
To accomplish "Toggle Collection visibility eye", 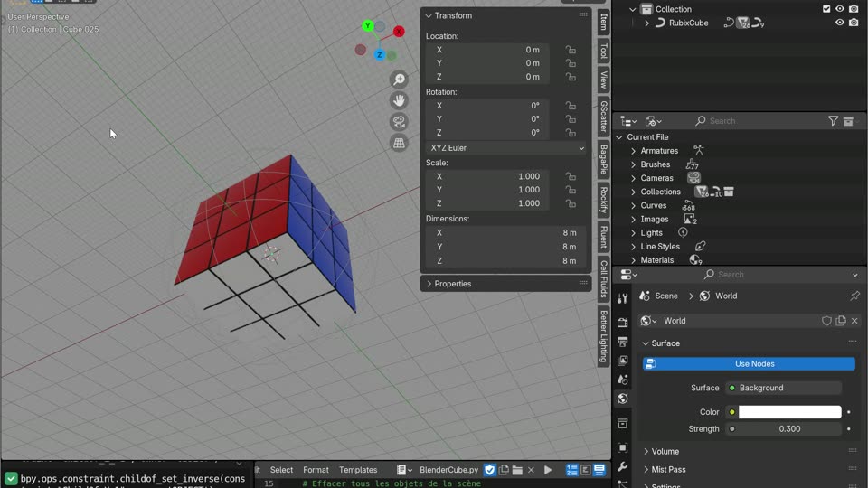I will (x=840, y=9).
